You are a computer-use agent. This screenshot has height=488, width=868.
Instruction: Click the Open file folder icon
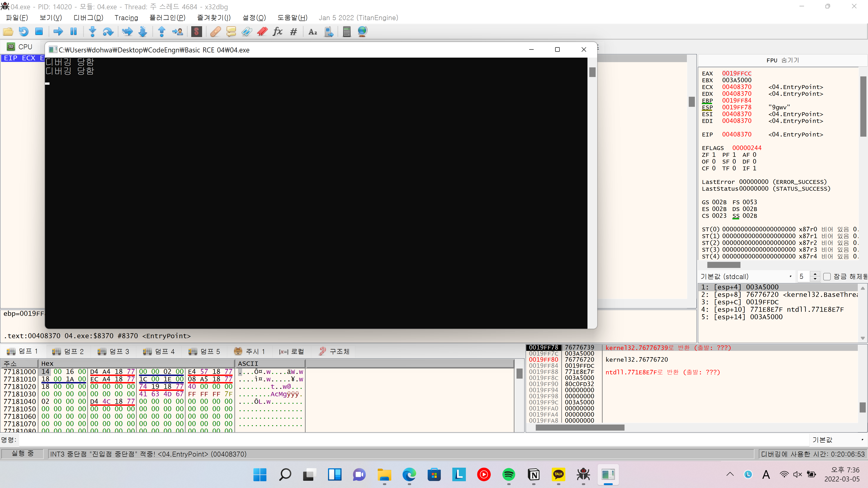click(x=8, y=32)
